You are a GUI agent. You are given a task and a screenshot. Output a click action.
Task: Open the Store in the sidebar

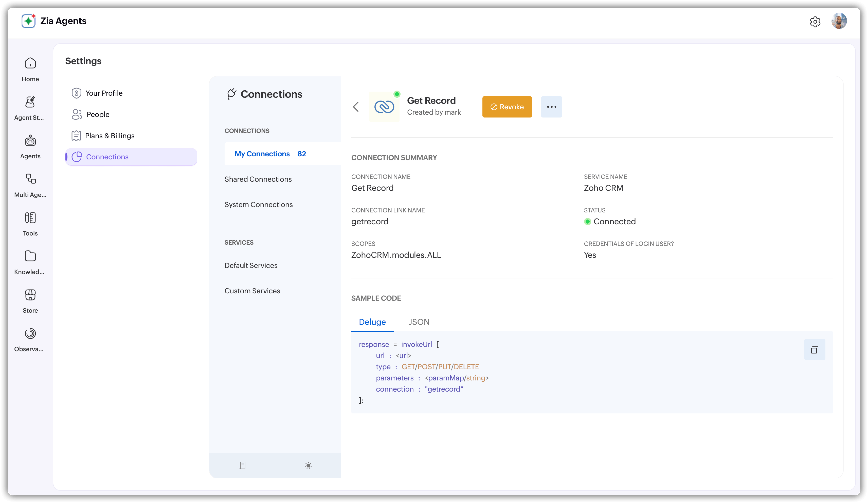(x=30, y=301)
